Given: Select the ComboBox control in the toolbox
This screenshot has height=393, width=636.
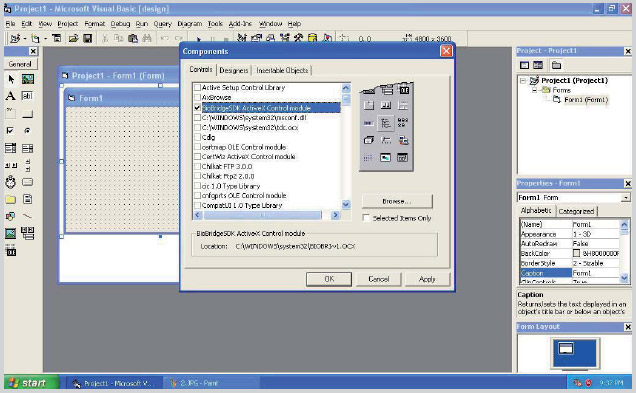Looking at the screenshot, I should (x=11, y=148).
